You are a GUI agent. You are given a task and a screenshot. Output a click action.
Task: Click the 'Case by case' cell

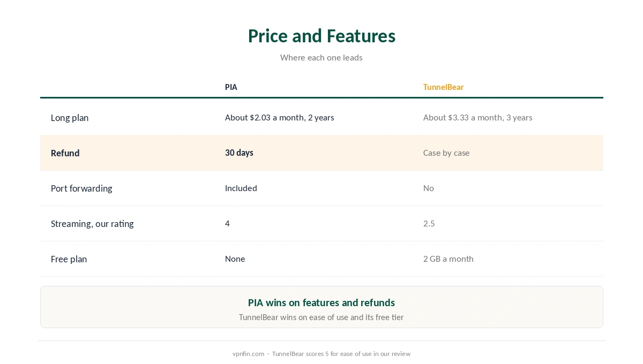coord(446,153)
